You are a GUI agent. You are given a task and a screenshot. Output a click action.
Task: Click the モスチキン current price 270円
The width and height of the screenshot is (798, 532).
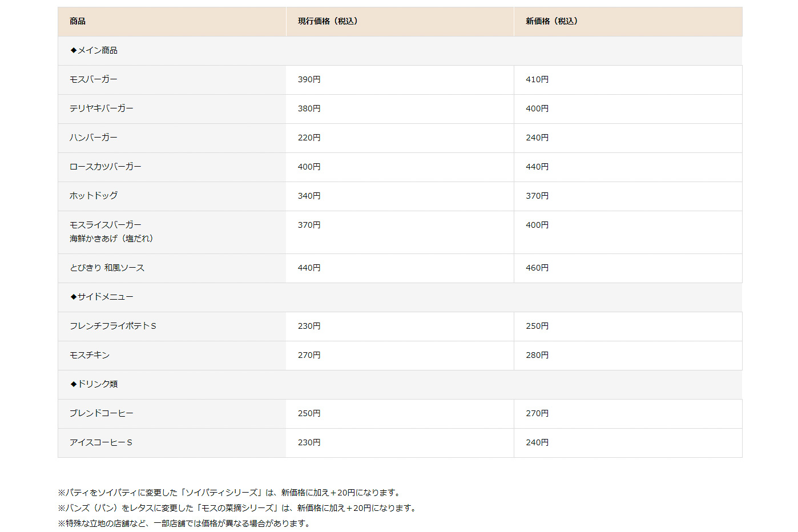(x=309, y=355)
